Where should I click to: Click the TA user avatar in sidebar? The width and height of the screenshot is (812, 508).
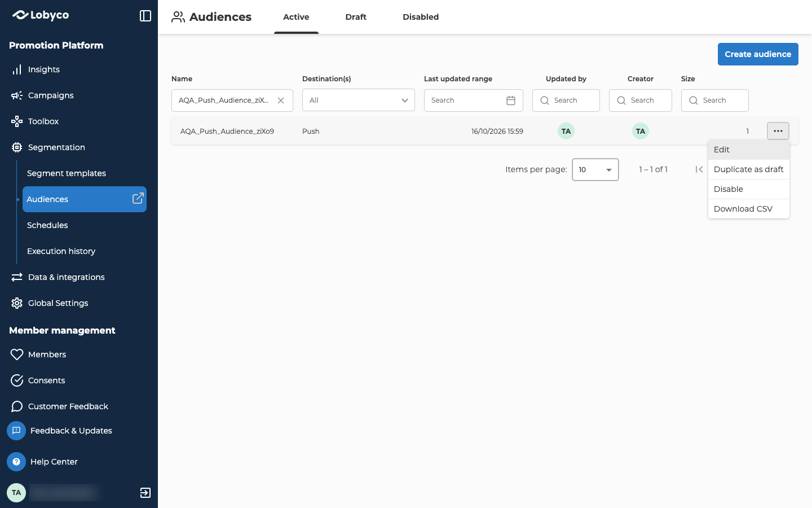tap(16, 493)
